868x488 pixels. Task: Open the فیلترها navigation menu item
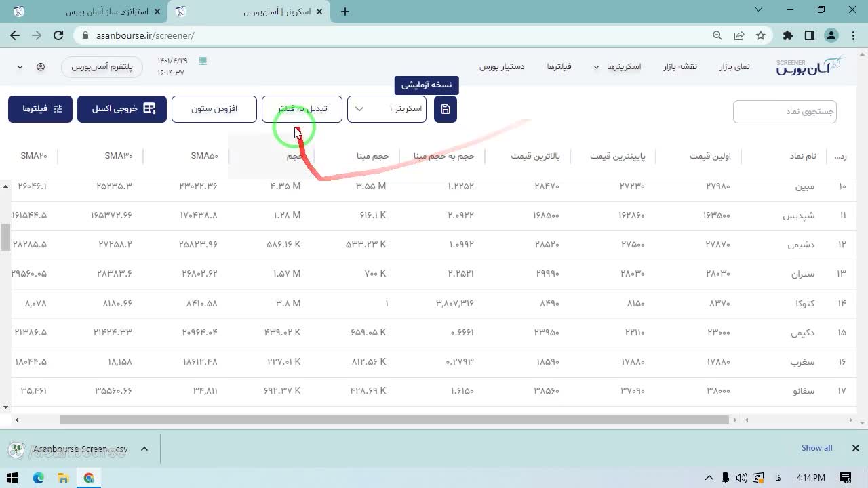click(559, 66)
